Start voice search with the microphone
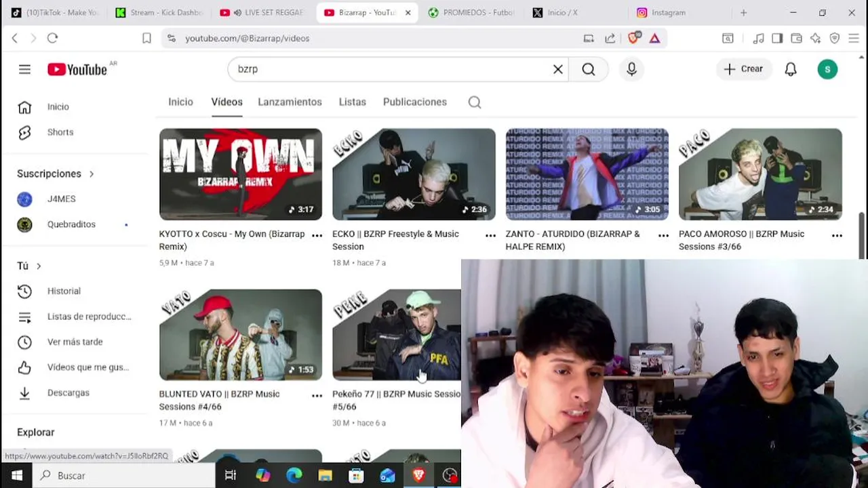The image size is (868, 488). coord(631,69)
